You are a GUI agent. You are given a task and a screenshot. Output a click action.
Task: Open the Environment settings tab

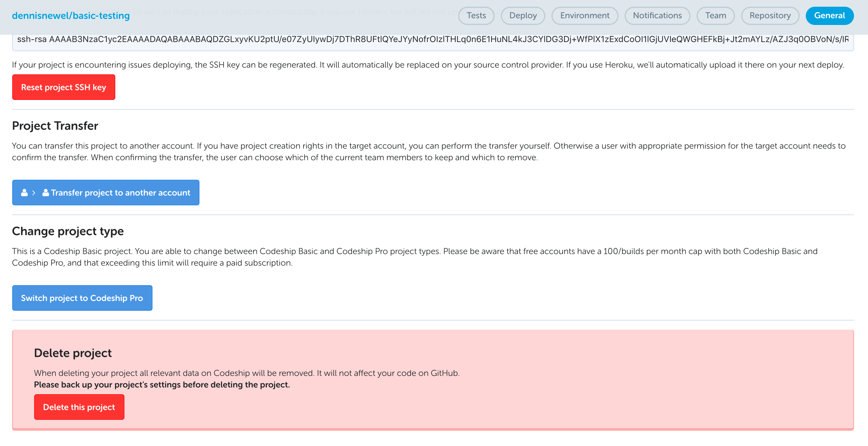(x=585, y=15)
